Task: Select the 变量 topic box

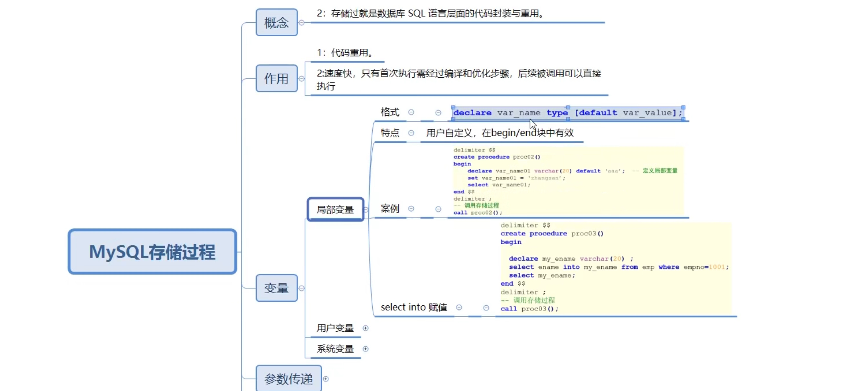Action: tap(276, 288)
